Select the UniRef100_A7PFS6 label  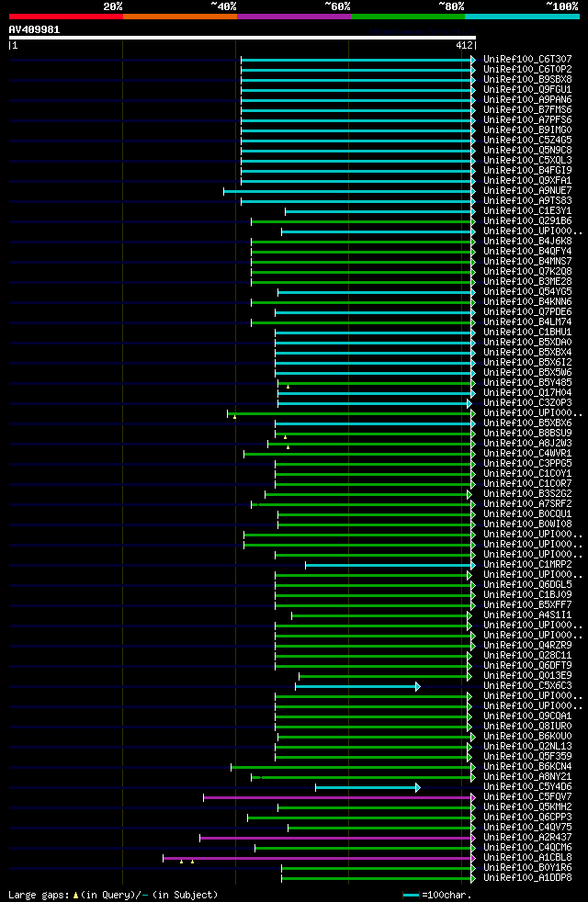[x=527, y=120]
